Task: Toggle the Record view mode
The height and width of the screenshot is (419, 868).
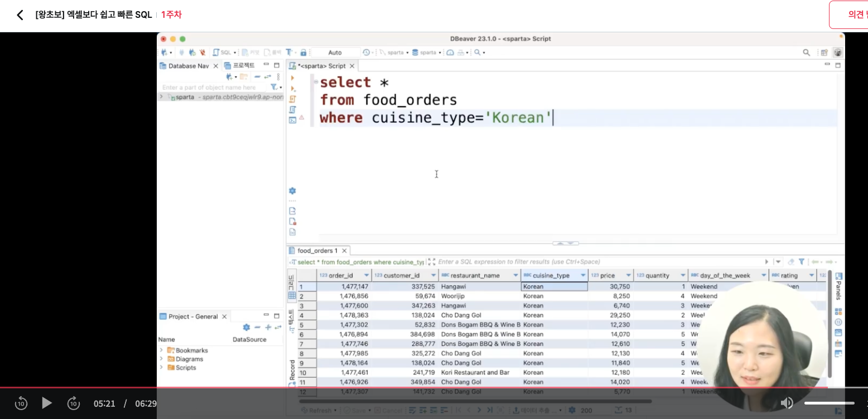Action: pos(292,372)
